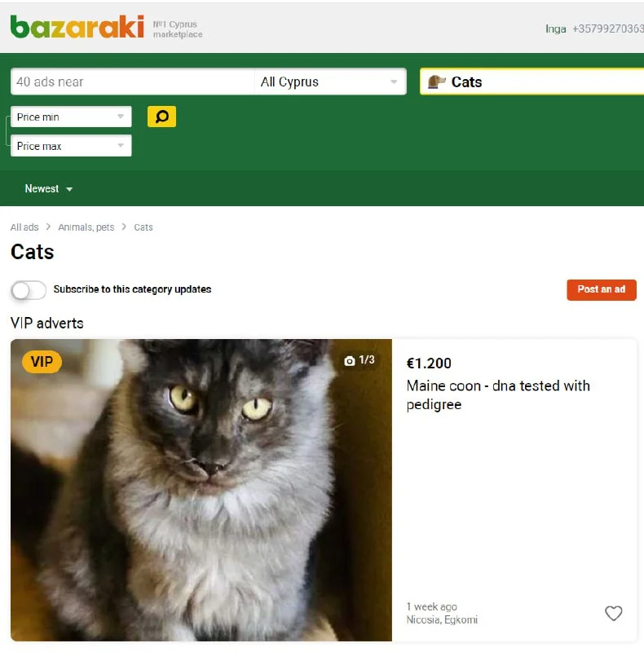The height and width of the screenshot is (652, 644).
Task: Toggle Subscribe to this category updates
Action: coord(29,290)
